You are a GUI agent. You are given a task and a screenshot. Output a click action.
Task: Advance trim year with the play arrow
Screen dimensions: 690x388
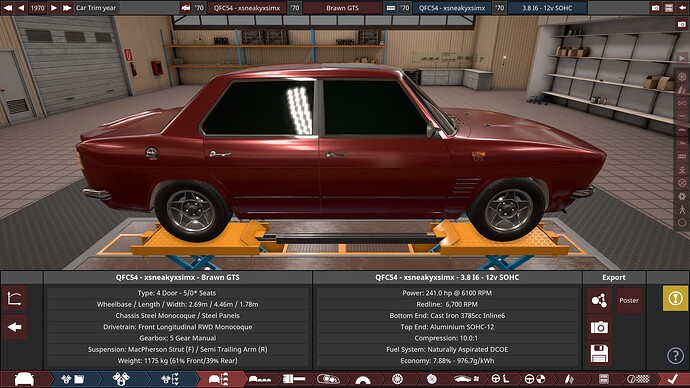click(x=53, y=7)
